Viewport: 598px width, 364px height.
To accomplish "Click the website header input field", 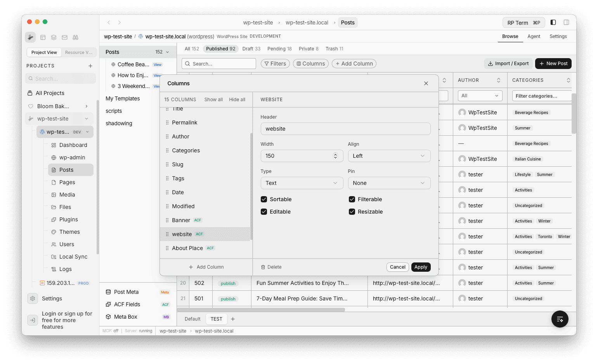I will 345,128.
